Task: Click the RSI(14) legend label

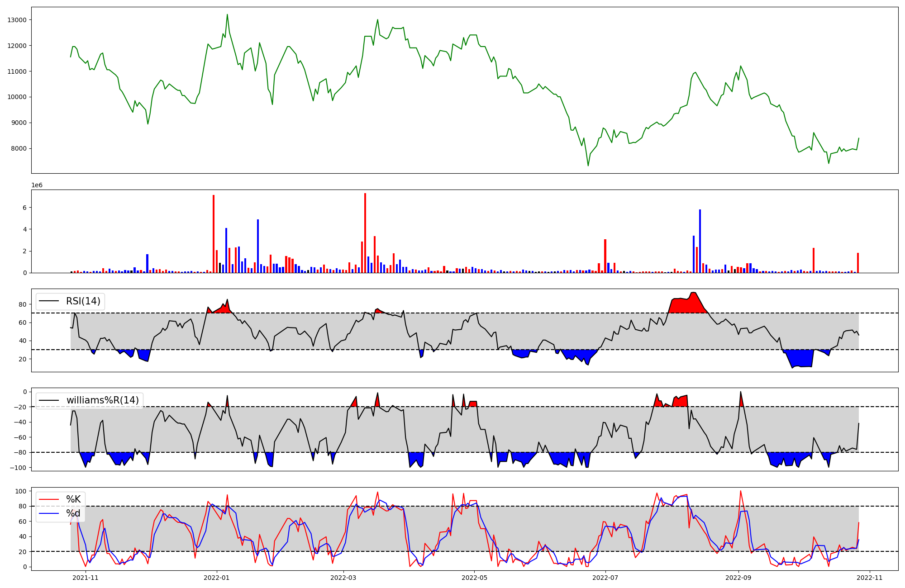Action: tap(83, 301)
